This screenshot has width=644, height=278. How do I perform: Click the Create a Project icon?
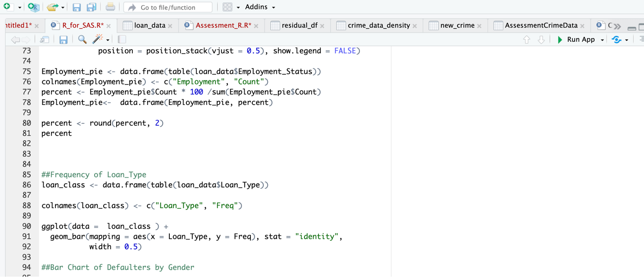click(33, 7)
